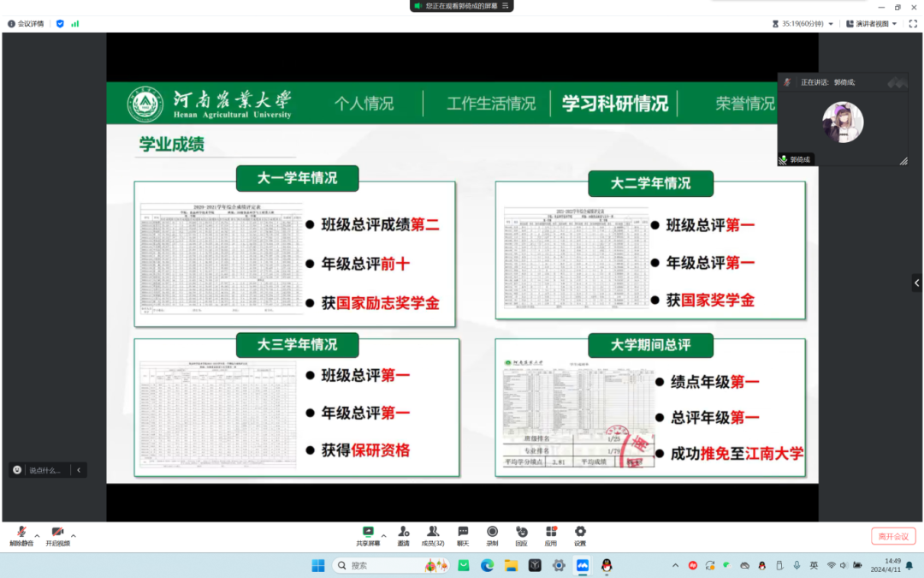The height and width of the screenshot is (578, 924).
Task: Click the 说点什么 chat input box
Action: [46, 470]
